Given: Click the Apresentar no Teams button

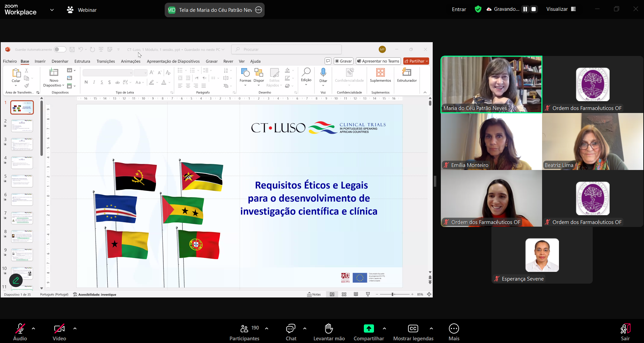Looking at the screenshot, I should [378, 61].
